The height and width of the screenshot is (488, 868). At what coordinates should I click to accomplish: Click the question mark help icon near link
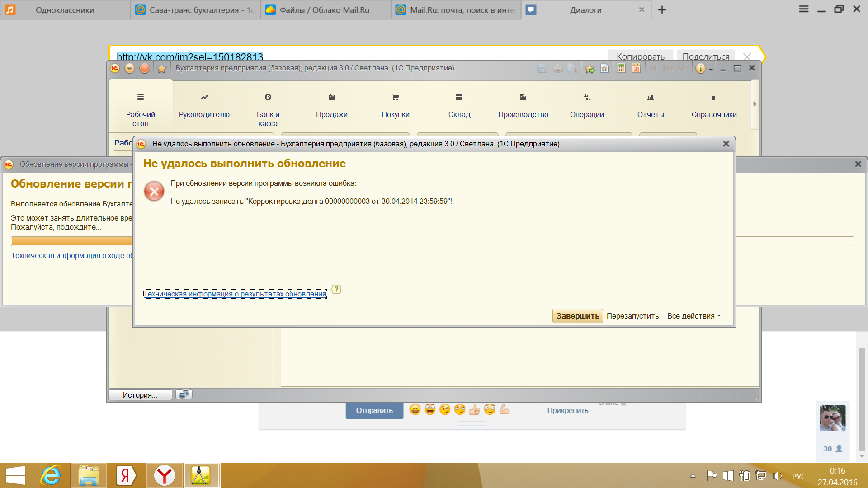pyautogui.click(x=336, y=289)
